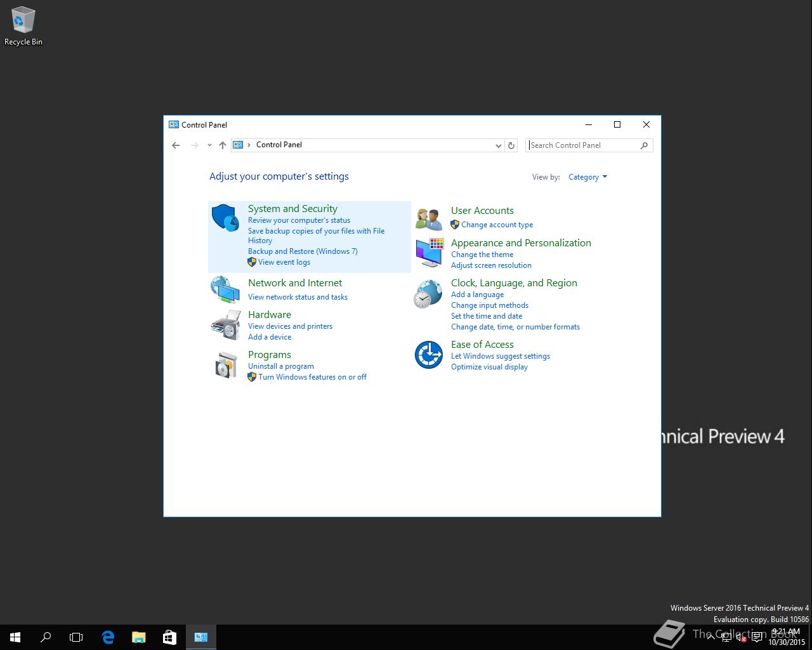Open Store from taskbar
The height and width of the screenshot is (650, 812).
click(169, 637)
